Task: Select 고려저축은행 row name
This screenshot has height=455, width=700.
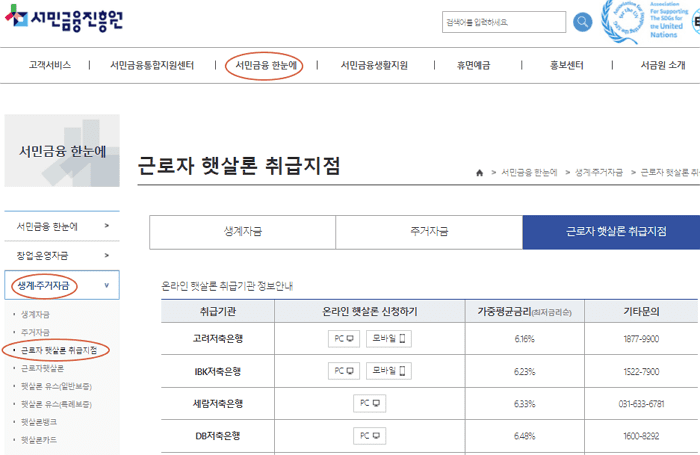Action: (x=218, y=339)
